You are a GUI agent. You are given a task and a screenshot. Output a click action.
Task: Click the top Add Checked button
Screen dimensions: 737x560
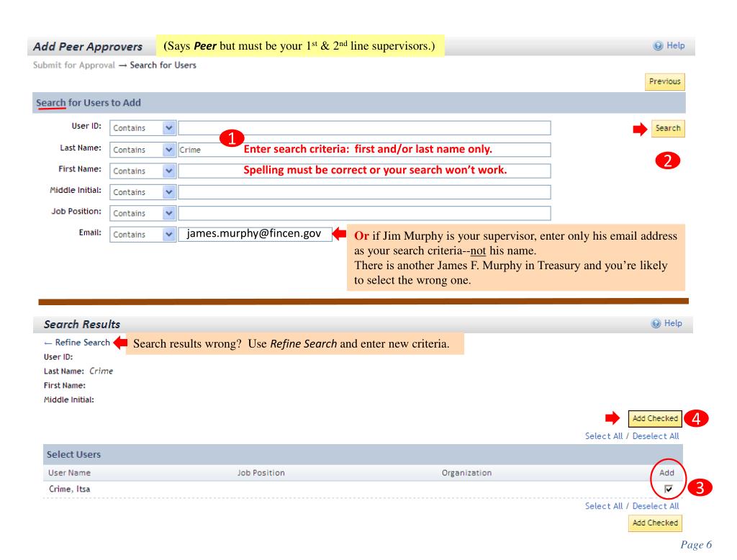(656, 417)
